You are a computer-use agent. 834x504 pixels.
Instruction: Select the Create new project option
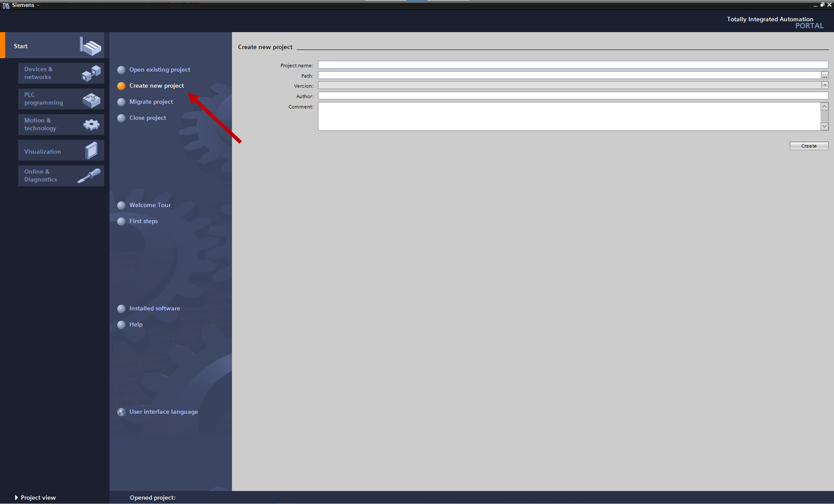pos(156,86)
